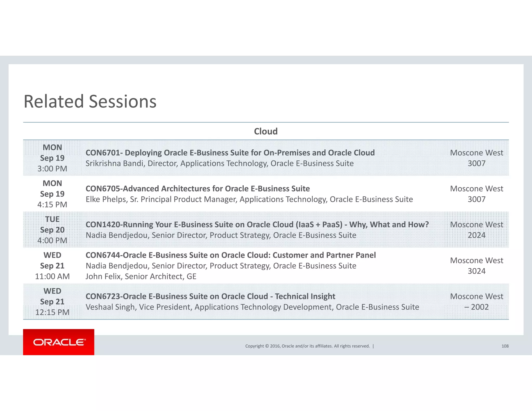Click 'WED Sep 21 12:15 PM' cell
The width and height of the screenshot is (532, 411).
click(52, 302)
